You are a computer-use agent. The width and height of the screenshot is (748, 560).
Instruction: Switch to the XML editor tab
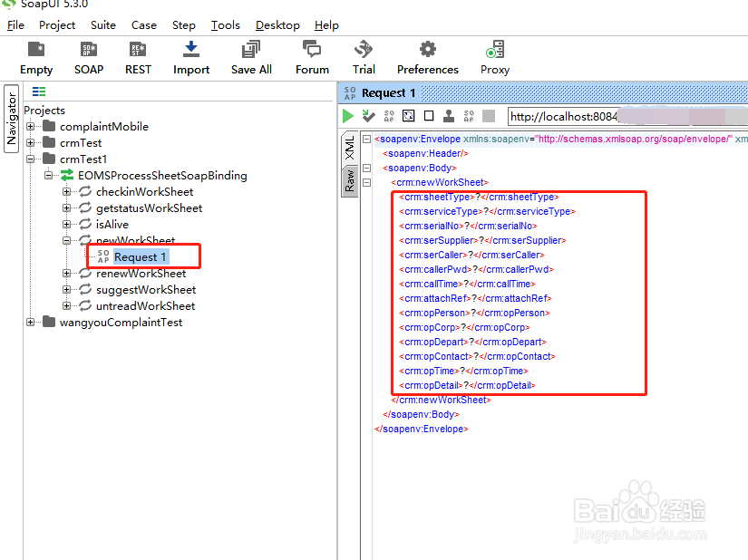(x=350, y=148)
